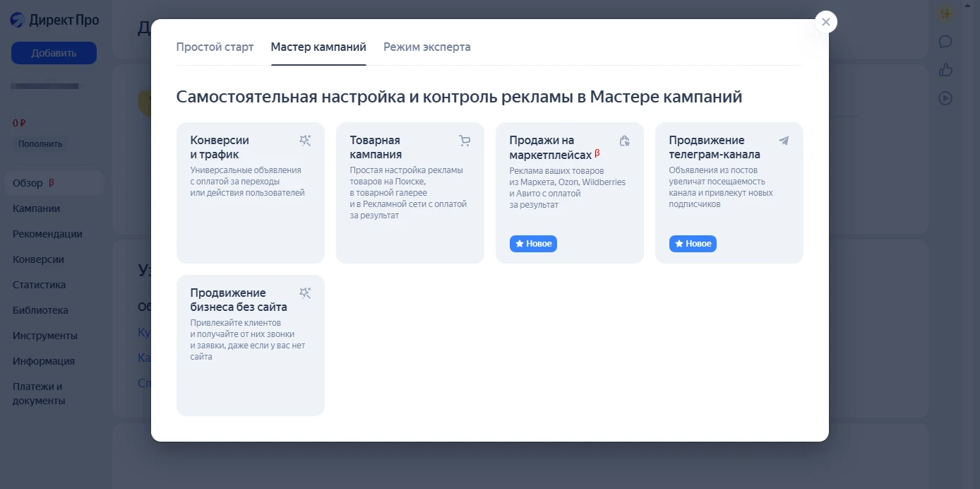Go to Статистика in the sidebar
This screenshot has height=489, width=980.
coord(39,285)
